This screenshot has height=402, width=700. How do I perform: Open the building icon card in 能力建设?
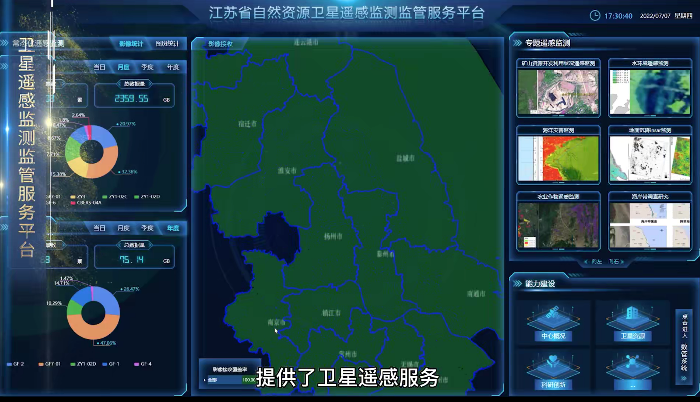(x=633, y=323)
